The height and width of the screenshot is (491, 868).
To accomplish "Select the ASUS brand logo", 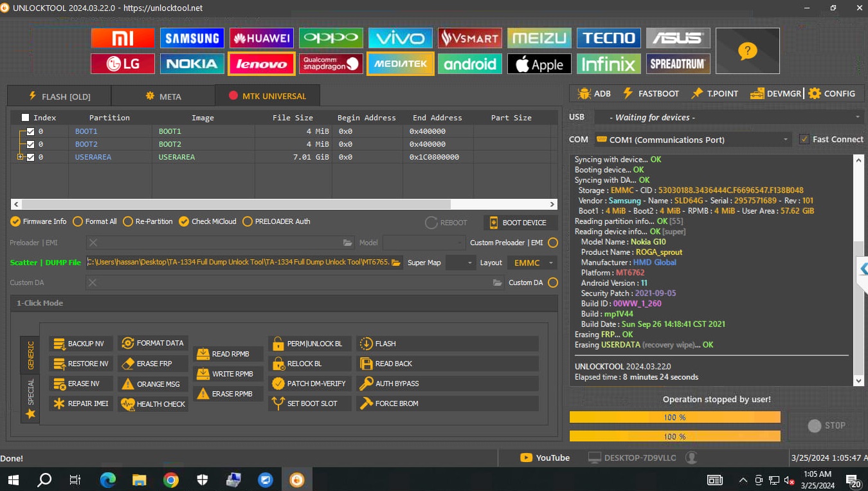I will tap(678, 38).
